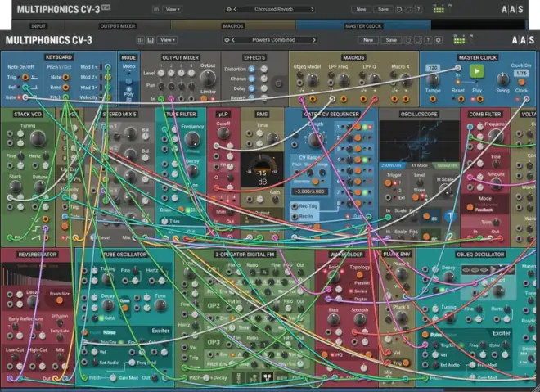Go to next preset after Powers Combined

pyautogui.click(x=313, y=40)
